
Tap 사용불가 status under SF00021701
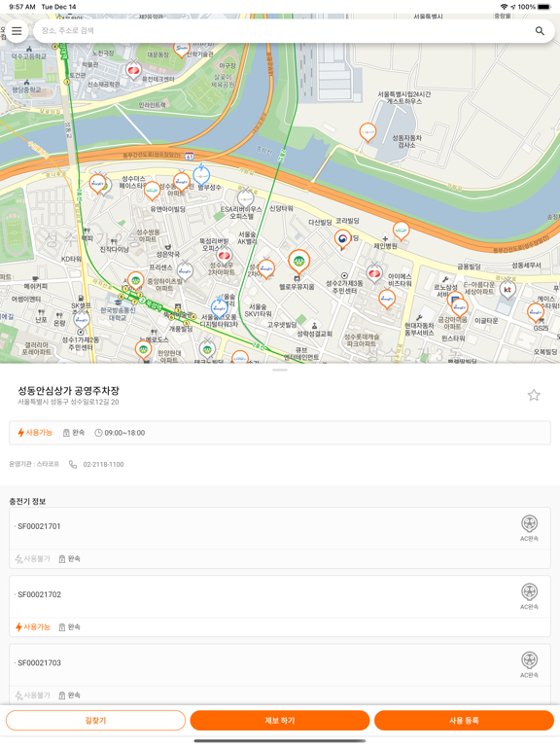coord(32,558)
